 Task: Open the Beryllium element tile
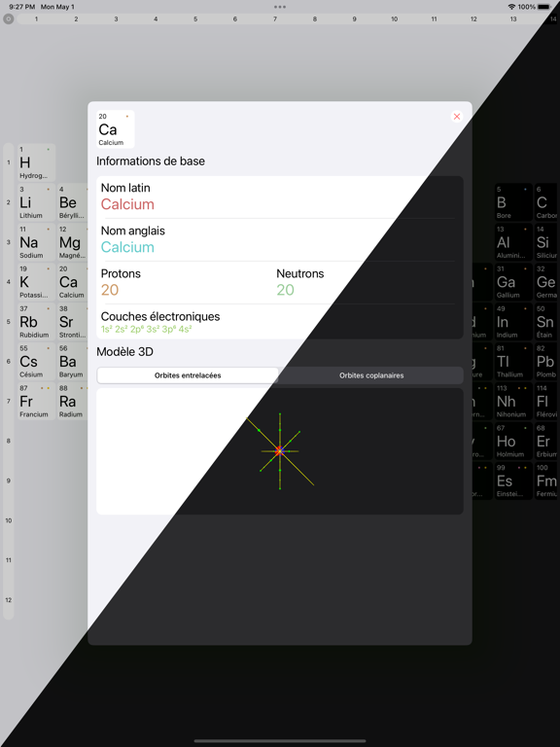click(72, 202)
